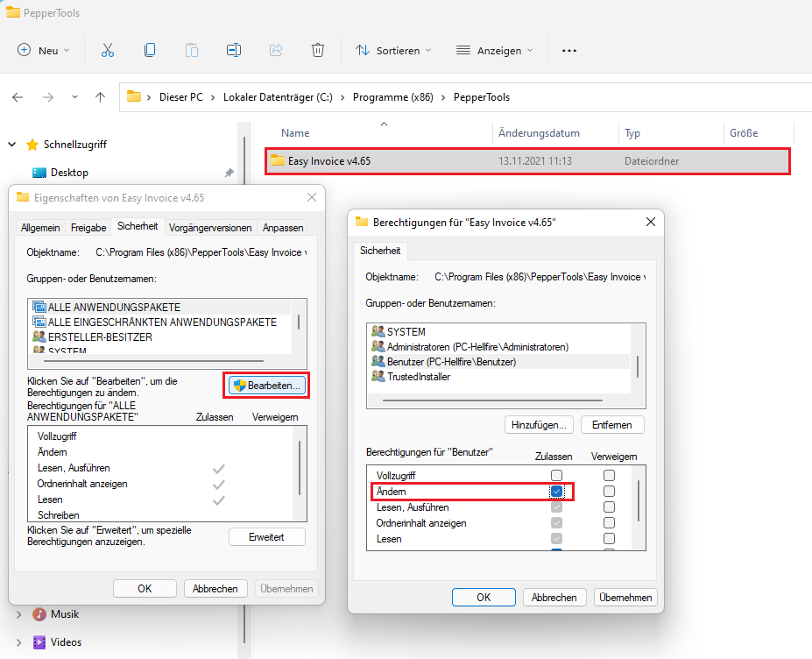The image size is (812, 659).
Task: Open the Anzeigen view dropdown
Action: [494, 50]
